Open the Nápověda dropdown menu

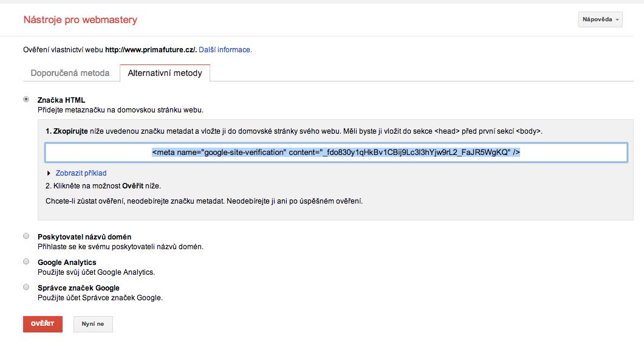coord(600,20)
